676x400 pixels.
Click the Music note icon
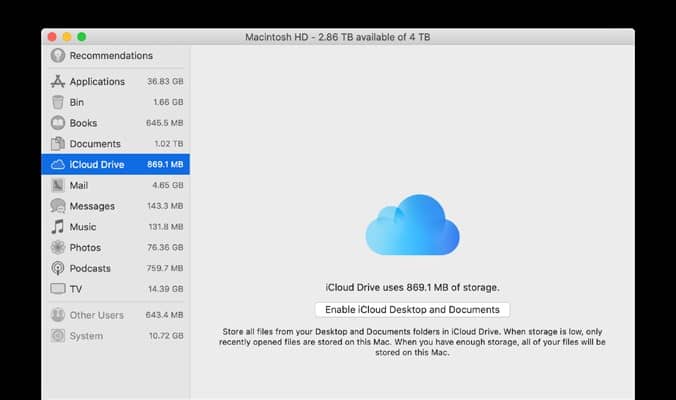pyautogui.click(x=58, y=227)
